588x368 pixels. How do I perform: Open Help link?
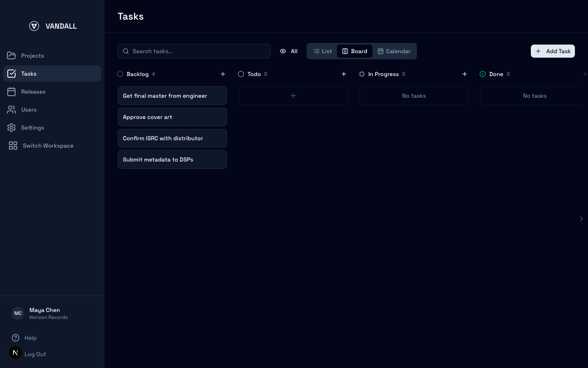click(x=31, y=338)
